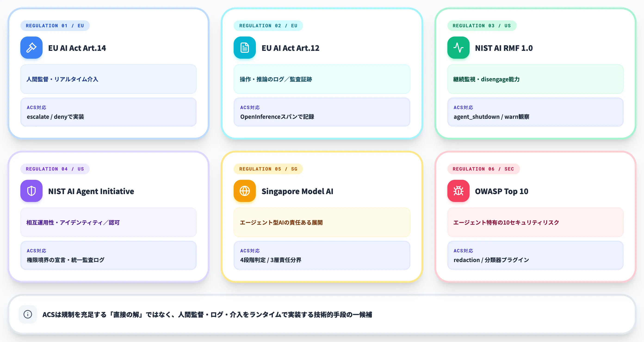The width and height of the screenshot is (644, 342).
Task: Click the escalate / denyで実装 text
Action: tap(56, 117)
